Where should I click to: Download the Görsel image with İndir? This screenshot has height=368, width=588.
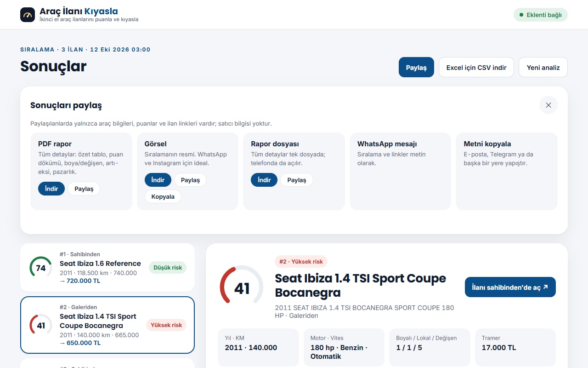[158, 180]
